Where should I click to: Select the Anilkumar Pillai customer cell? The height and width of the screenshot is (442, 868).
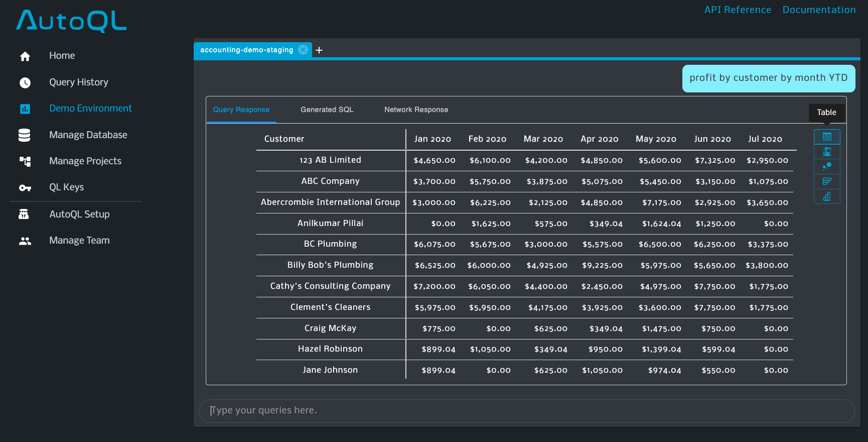[x=330, y=223]
